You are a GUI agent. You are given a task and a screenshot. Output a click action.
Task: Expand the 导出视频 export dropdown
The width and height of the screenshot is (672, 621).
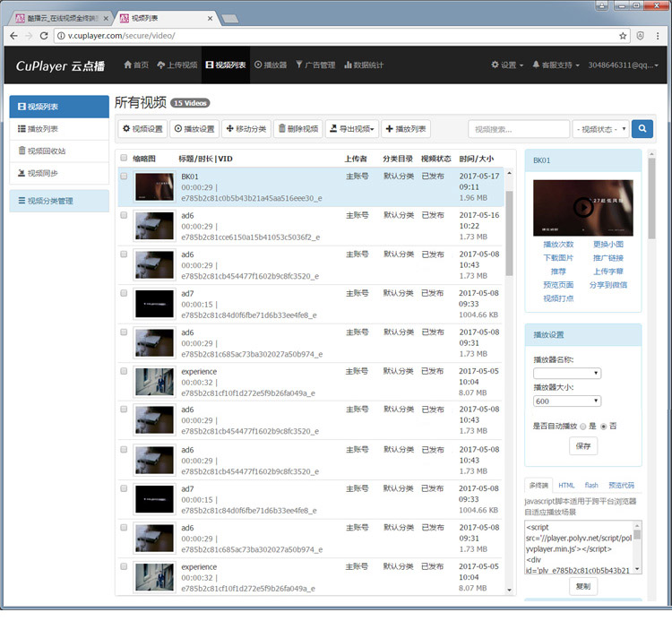(351, 129)
